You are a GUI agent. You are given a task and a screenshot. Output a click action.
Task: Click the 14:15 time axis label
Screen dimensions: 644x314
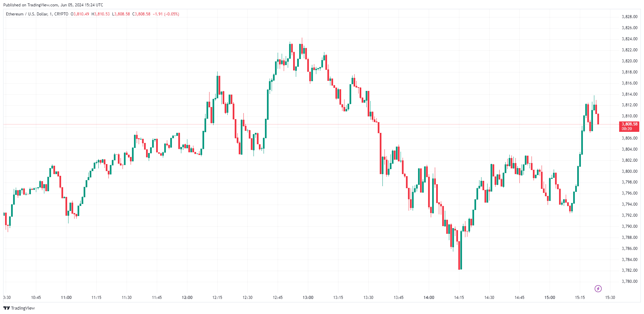(459, 298)
